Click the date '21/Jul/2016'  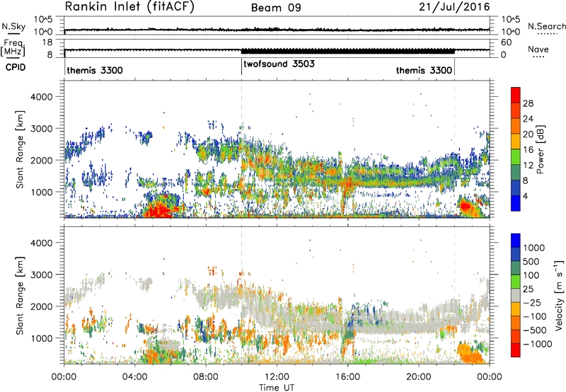point(454,7)
